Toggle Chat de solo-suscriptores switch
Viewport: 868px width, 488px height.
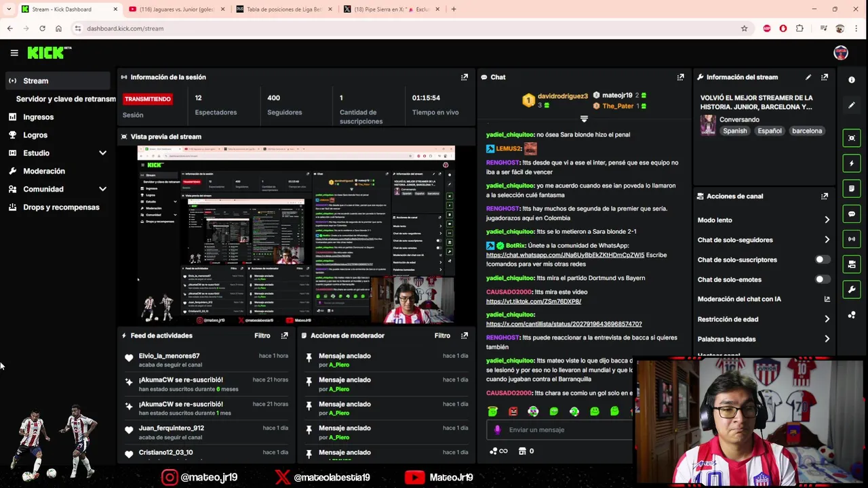[x=822, y=260]
